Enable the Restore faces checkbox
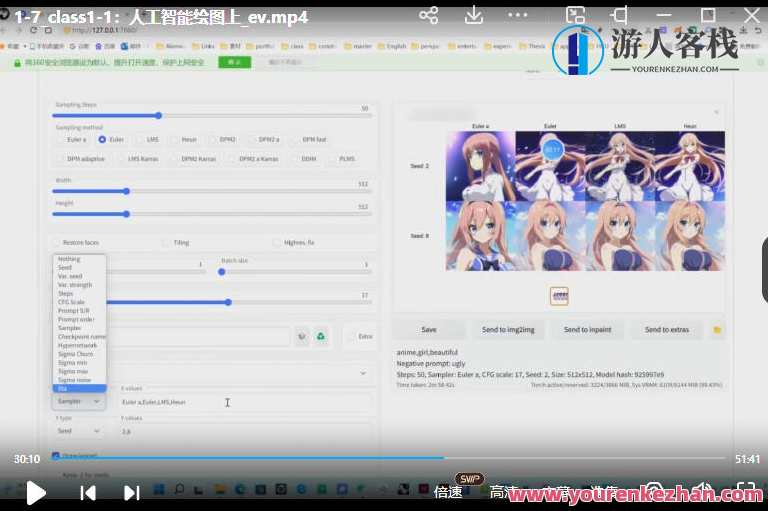The height and width of the screenshot is (511, 768). pyautogui.click(x=57, y=242)
